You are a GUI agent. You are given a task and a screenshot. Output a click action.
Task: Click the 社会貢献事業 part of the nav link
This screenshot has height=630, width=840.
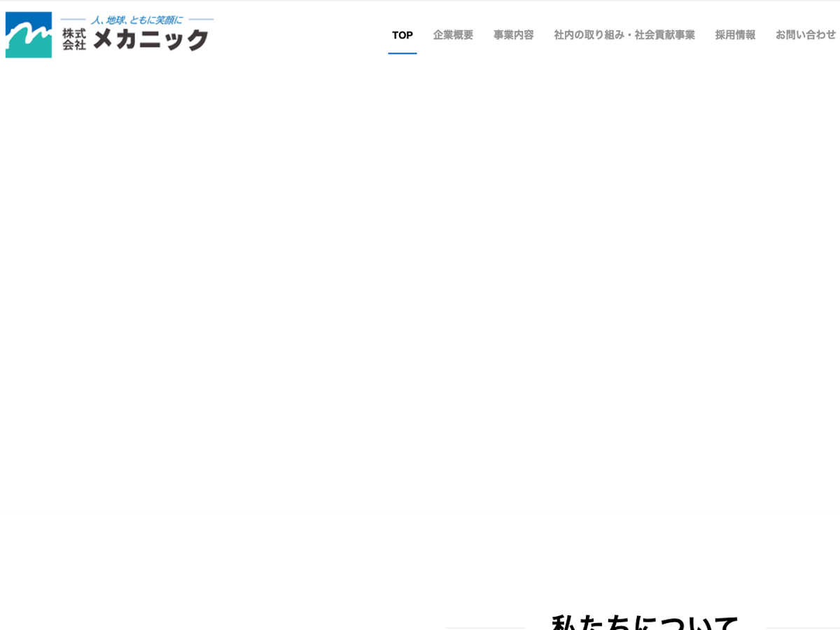tap(665, 35)
